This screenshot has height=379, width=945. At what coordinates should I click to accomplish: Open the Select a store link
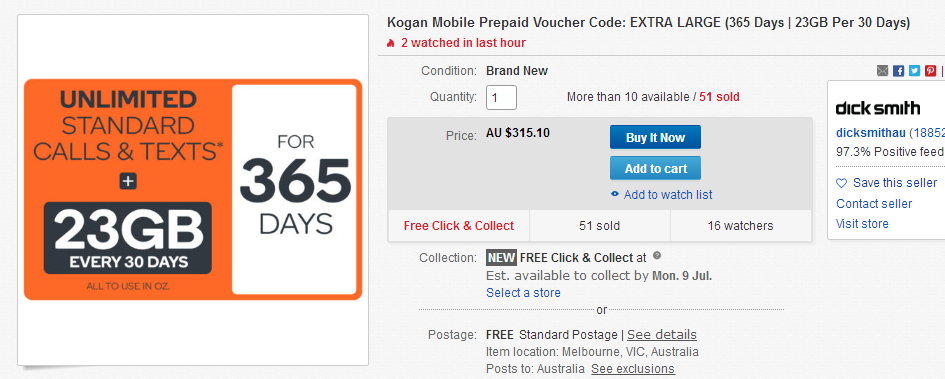[523, 293]
